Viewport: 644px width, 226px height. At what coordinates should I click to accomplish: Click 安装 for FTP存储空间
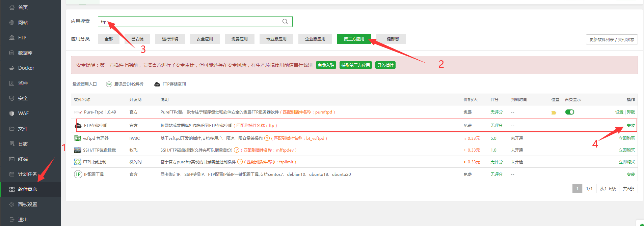tap(630, 126)
